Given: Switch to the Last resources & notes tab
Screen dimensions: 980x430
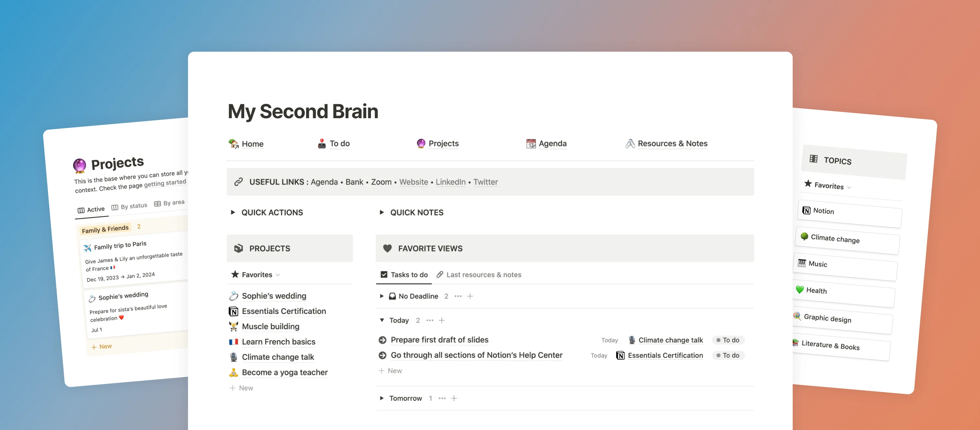Looking at the screenshot, I should click(x=484, y=275).
